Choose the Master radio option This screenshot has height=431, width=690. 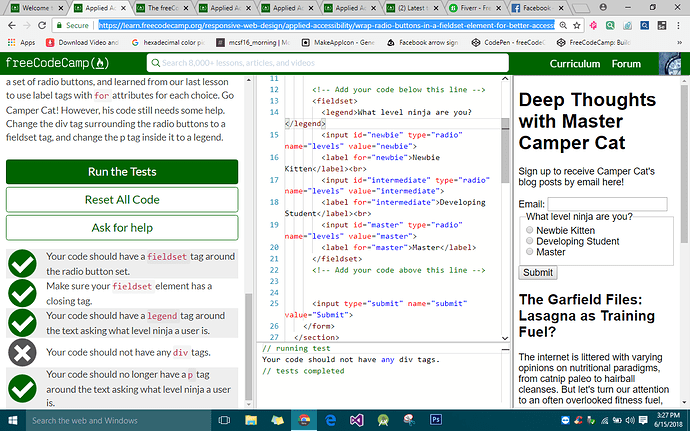tap(530, 252)
